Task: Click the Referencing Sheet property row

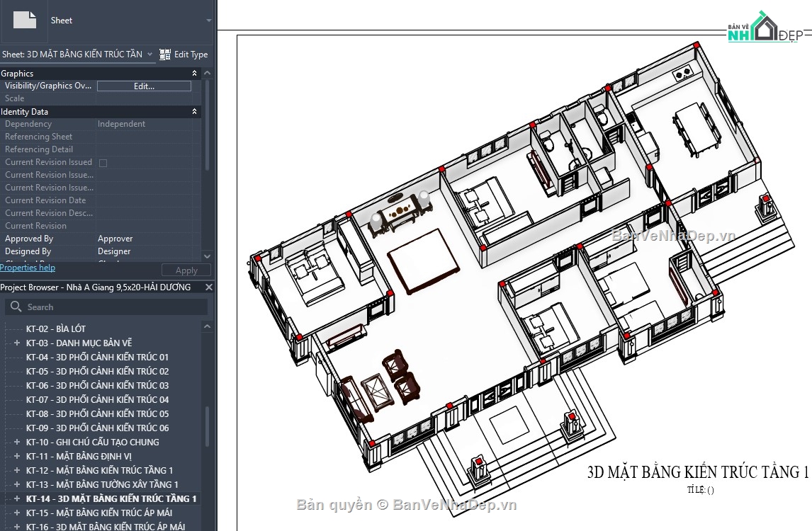Action: coord(100,137)
